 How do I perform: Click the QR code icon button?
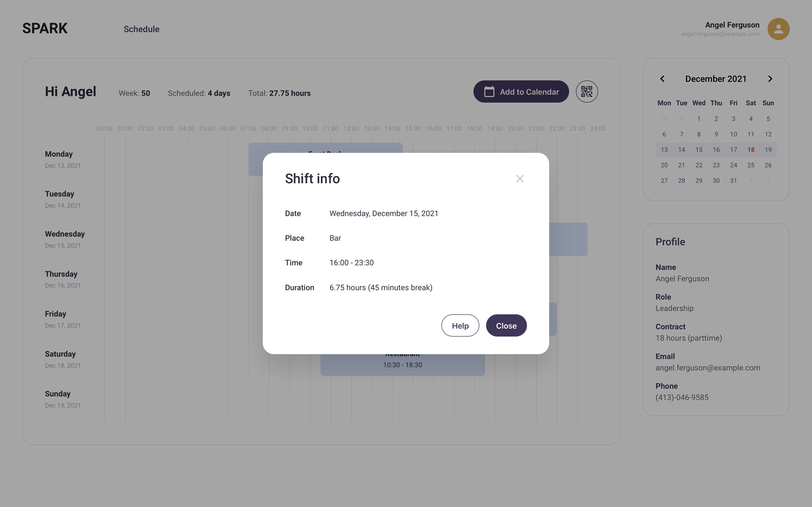tap(587, 92)
